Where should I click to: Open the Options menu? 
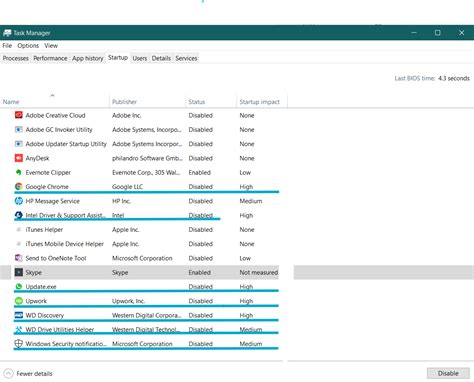click(x=28, y=46)
